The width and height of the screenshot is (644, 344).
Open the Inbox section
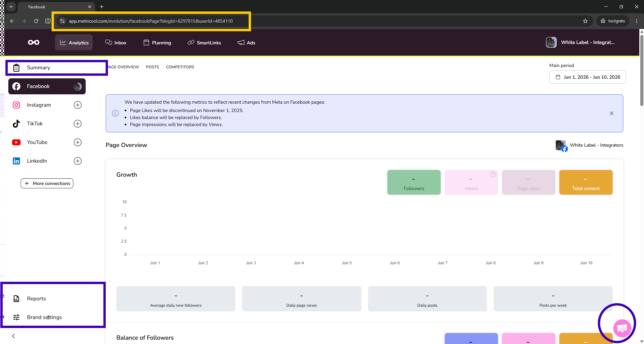click(x=116, y=43)
